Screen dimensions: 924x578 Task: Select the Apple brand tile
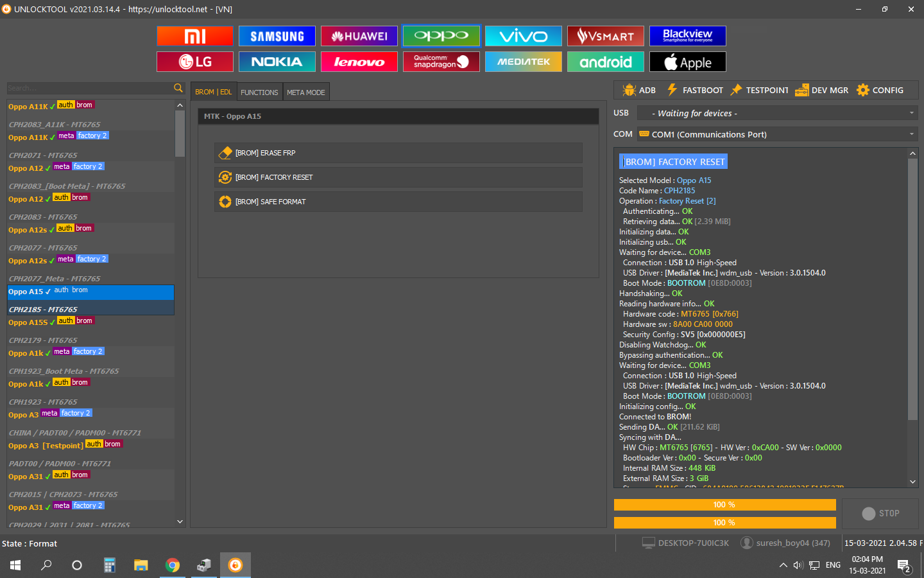688,62
